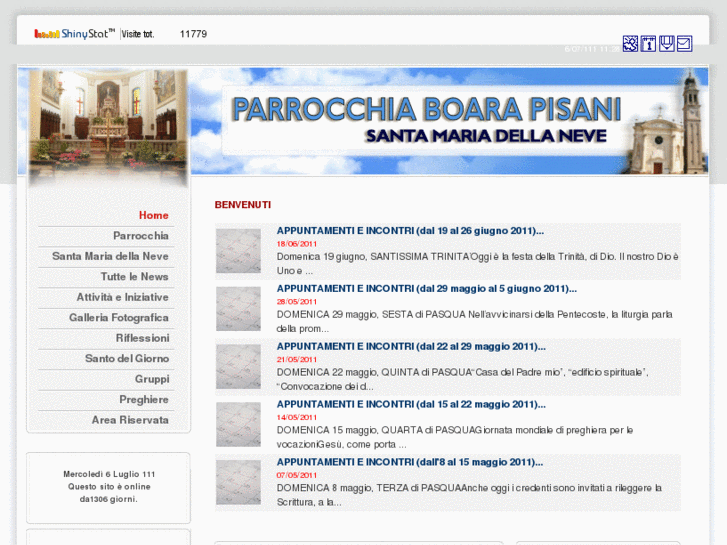This screenshot has width=727, height=545.
Task: Click text DOMENICA 8 maggio, TERZA di PASQUA
Action: tap(369, 488)
